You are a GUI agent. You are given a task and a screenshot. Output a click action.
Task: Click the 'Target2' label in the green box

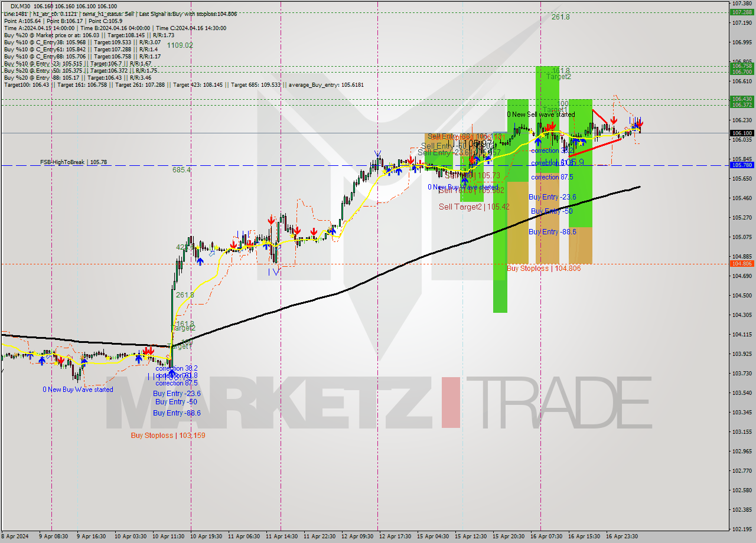click(x=558, y=77)
